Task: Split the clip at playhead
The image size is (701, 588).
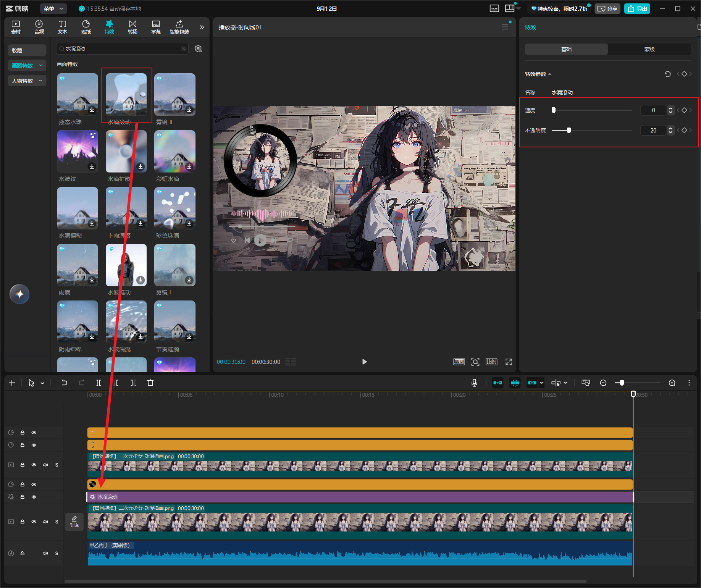Action: pyautogui.click(x=99, y=383)
